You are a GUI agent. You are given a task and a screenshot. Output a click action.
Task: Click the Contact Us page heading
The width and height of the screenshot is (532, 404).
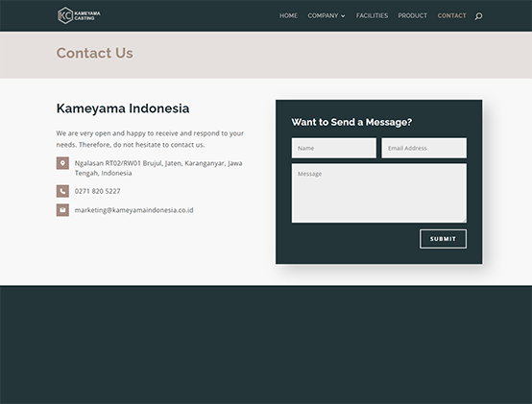tap(95, 53)
